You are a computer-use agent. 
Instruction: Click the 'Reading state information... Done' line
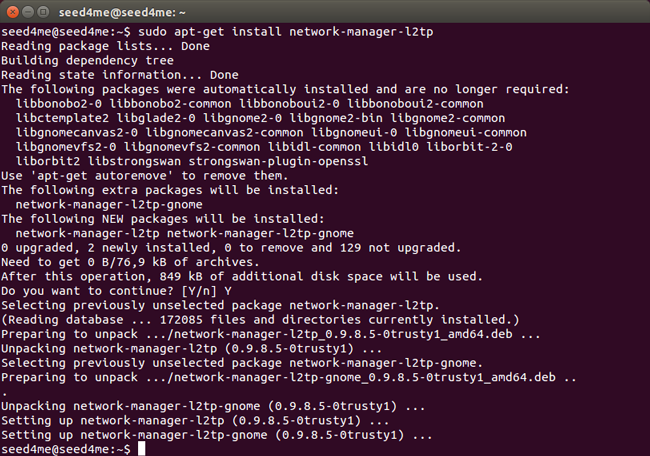(x=120, y=74)
